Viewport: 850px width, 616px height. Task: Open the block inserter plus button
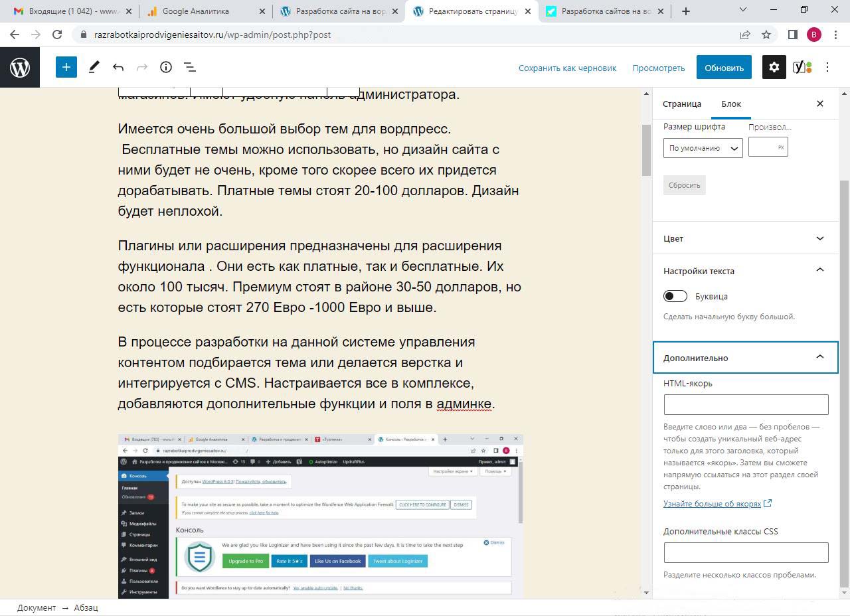(x=66, y=67)
